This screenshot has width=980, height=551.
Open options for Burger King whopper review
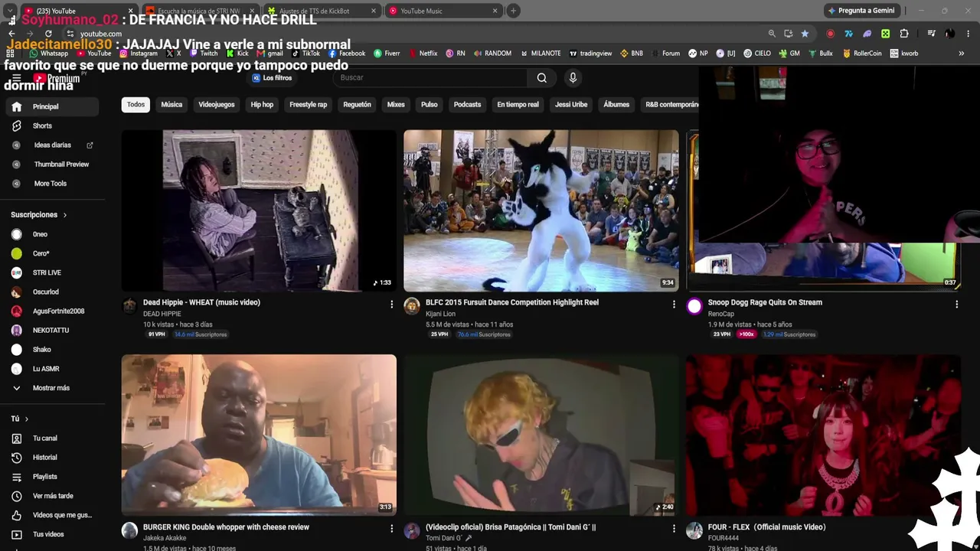coord(392,529)
